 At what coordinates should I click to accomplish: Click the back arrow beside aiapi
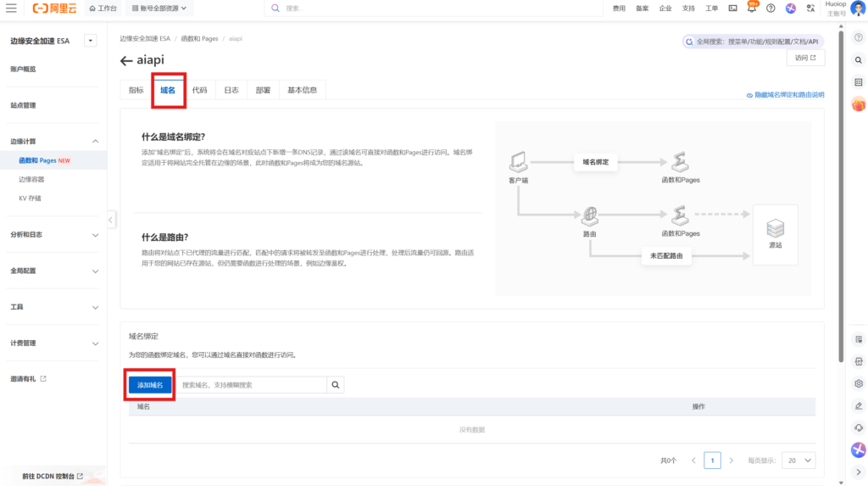coord(126,60)
